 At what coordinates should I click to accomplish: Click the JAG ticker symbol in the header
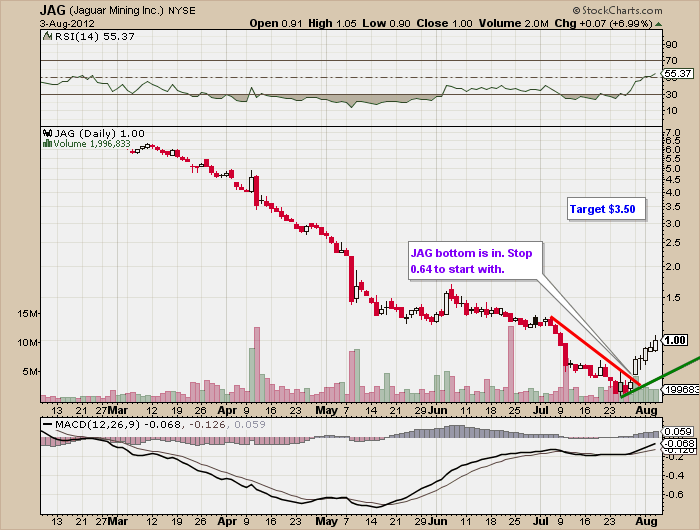(53, 10)
